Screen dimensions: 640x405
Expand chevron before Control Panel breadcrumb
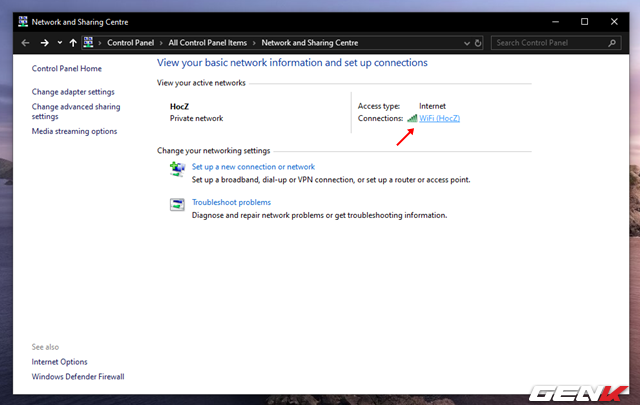point(100,43)
